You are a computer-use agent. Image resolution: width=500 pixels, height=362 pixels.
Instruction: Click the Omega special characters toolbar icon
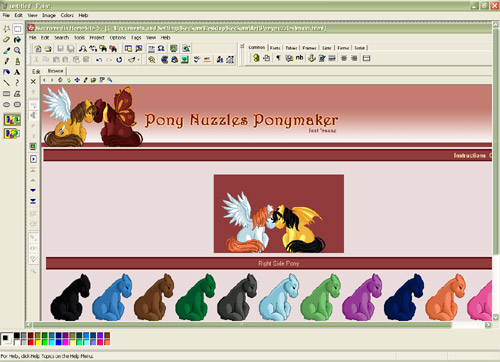(161, 49)
